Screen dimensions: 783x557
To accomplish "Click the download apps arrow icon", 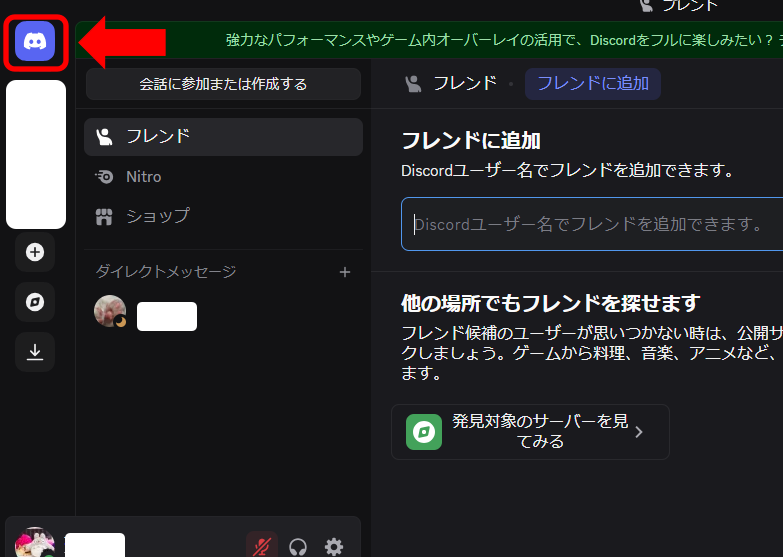I will 35,352.
